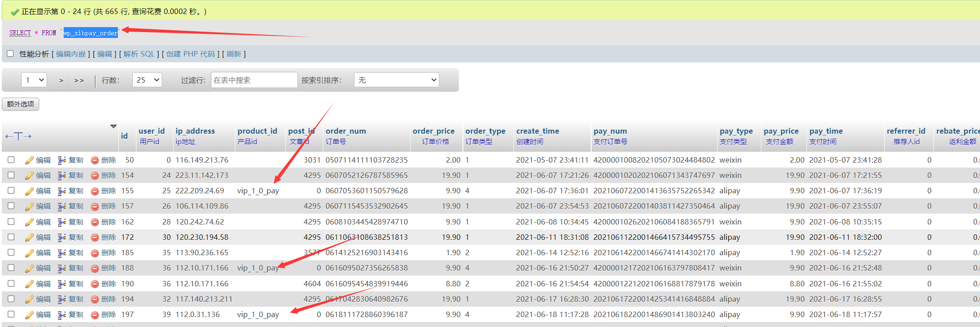Viewport: 980px width, 327px height.
Task: Open the page number dropdown
Action: [x=34, y=80]
